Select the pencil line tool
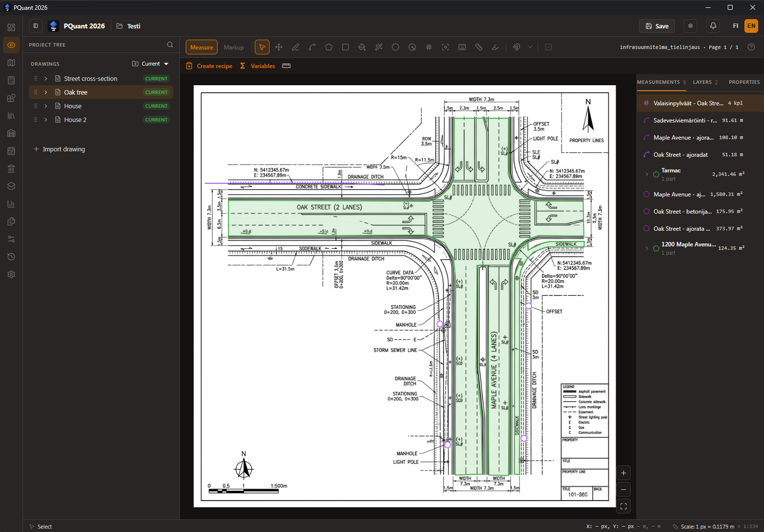The image size is (764, 532). click(x=296, y=48)
